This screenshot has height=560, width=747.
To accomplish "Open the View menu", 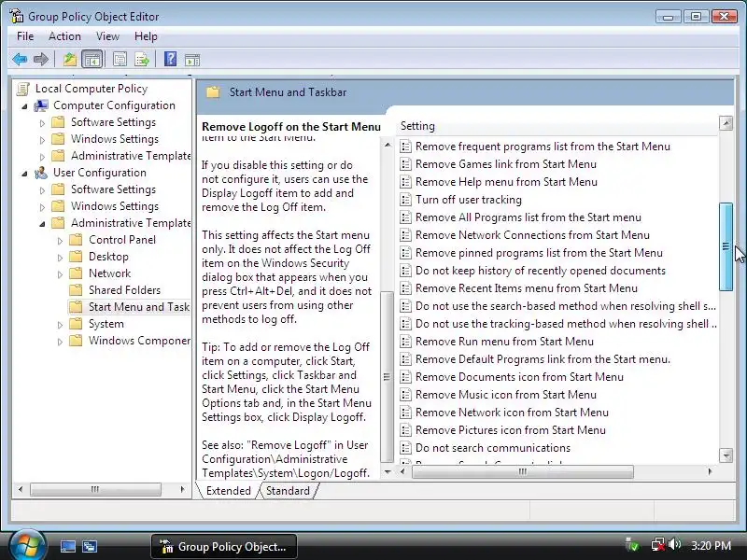I will (x=107, y=36).
